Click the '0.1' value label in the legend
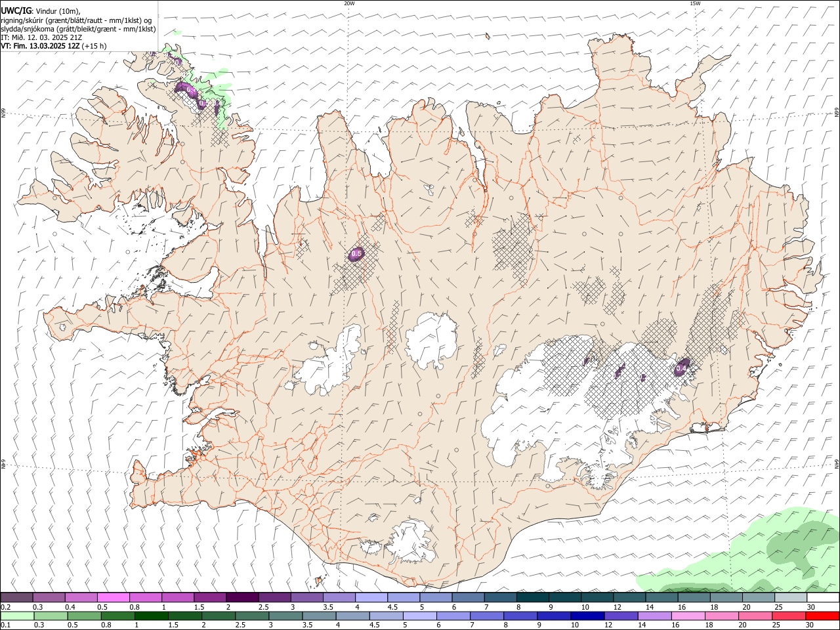Image resolution: width=840 pixels, height=630 pixels. [x=6, y=625]
